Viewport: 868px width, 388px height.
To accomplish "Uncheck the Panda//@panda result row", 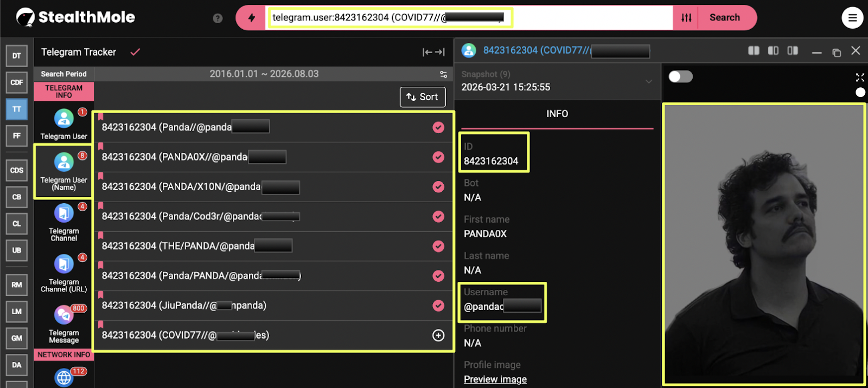I will coord(438,127).
